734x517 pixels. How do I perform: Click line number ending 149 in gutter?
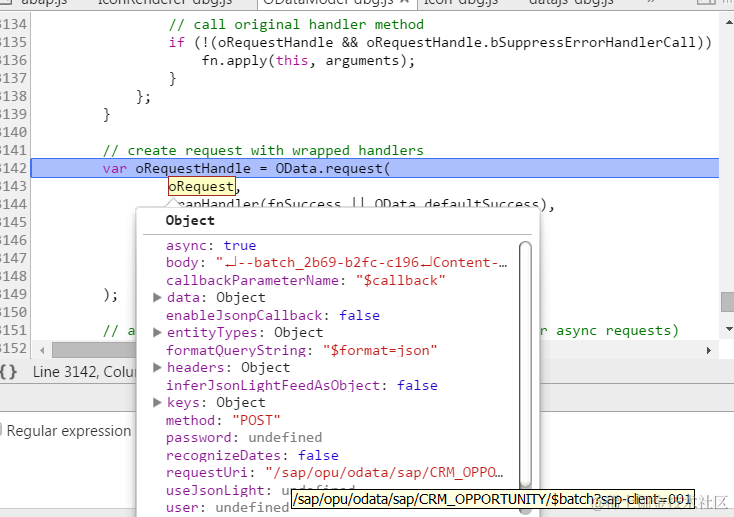tap(14, 294)
